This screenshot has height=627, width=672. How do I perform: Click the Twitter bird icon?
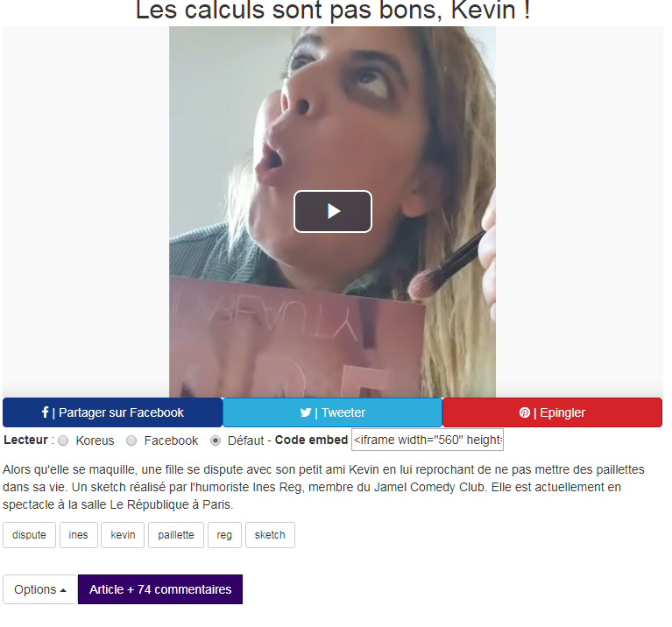click(x=306, y=412)
